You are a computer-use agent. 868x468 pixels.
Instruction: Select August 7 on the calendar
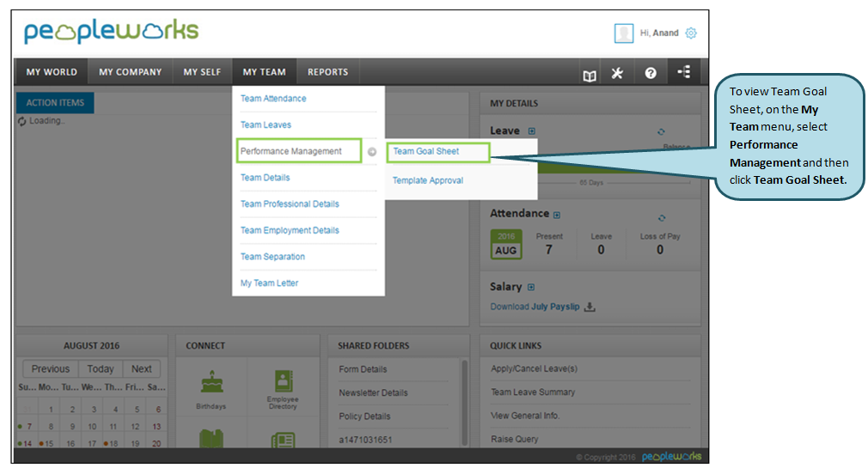(29, 427)
